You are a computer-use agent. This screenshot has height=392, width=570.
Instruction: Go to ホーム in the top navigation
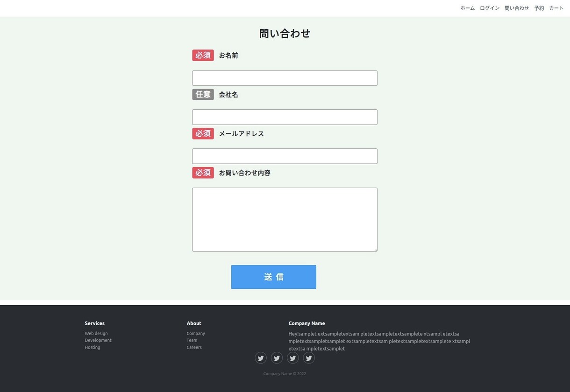click(467, 8)
